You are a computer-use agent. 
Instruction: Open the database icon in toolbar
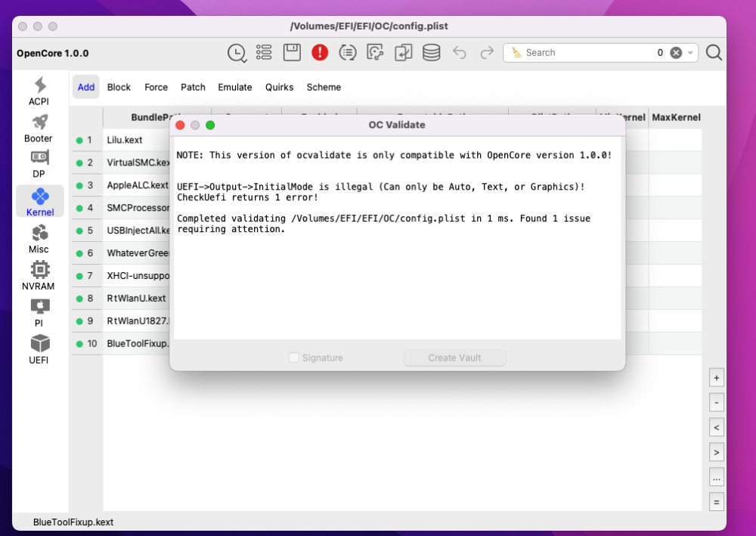pos(431,52)
